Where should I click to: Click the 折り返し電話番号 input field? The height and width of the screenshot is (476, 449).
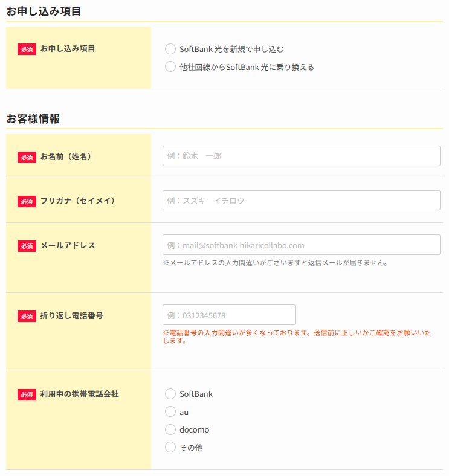tap(229, 315)
